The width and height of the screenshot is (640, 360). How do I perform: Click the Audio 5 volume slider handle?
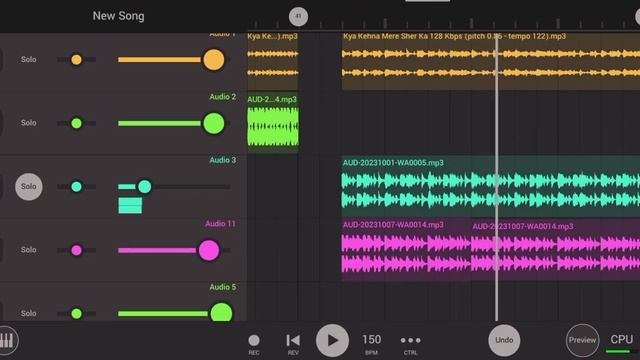[x=221, y=313]
